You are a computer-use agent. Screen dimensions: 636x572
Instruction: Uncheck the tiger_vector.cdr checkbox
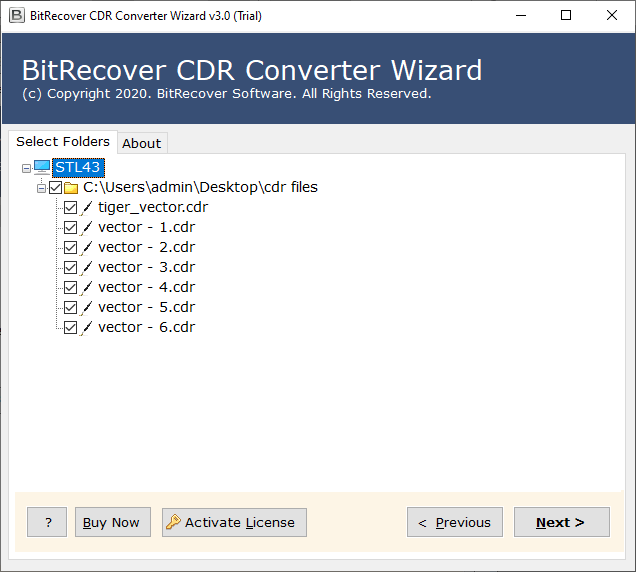pos(71,208)
